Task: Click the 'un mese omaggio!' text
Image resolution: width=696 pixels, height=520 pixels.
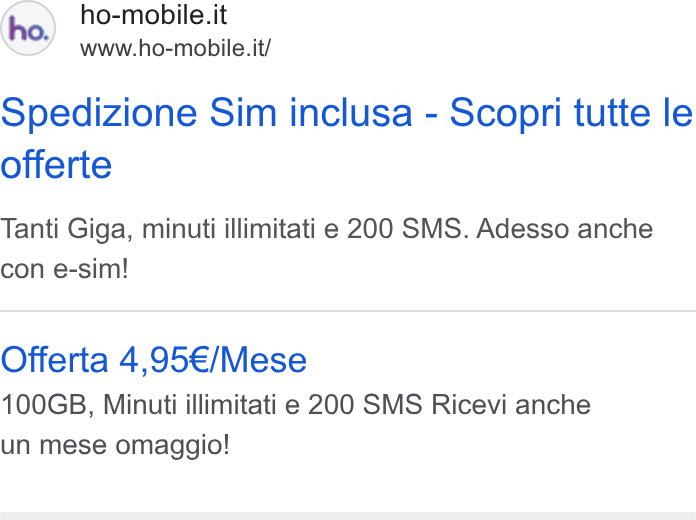Action: tap(115, 445)
